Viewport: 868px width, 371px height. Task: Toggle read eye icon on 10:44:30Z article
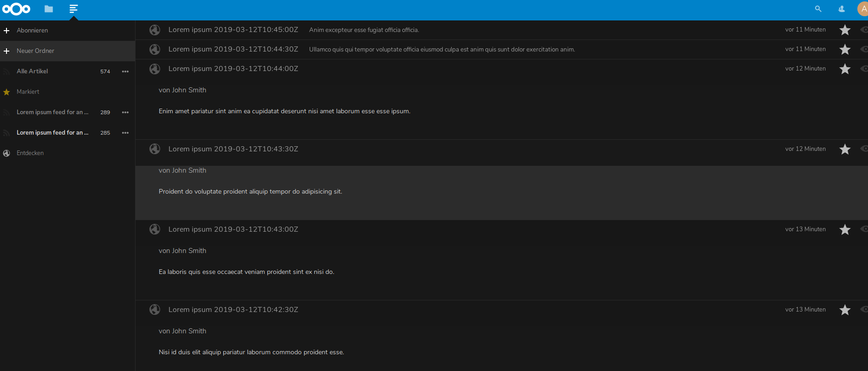pos(864,49)
